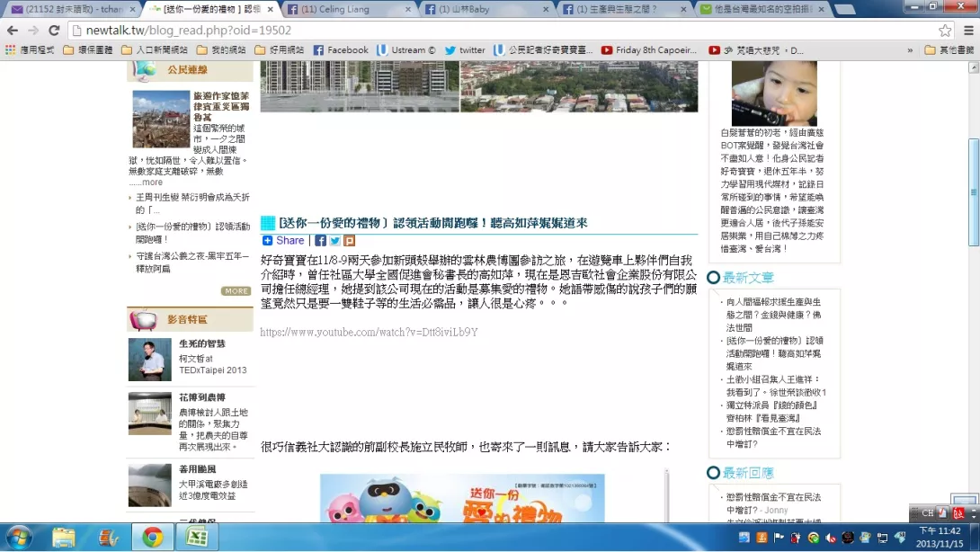Open the 好用網站 bookmarks folder
Screen dimensions: 980x552
pos(280,50)
